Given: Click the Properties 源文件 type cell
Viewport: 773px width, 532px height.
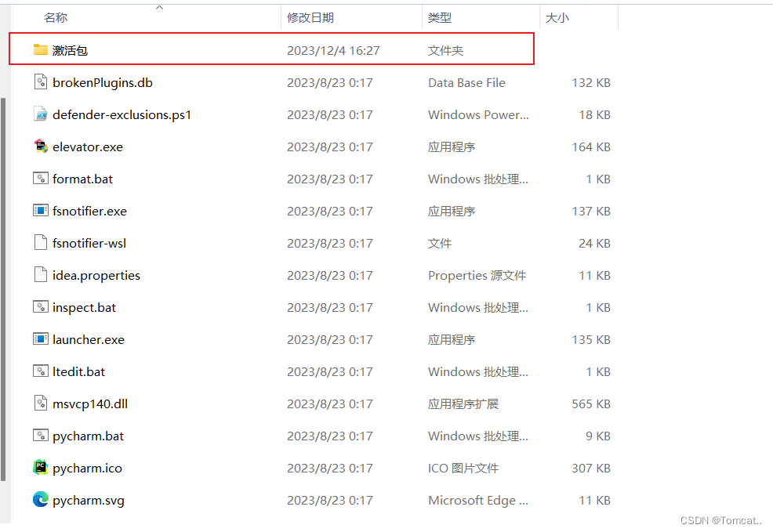Looking at the screenshot, I should tap(477, 275).
